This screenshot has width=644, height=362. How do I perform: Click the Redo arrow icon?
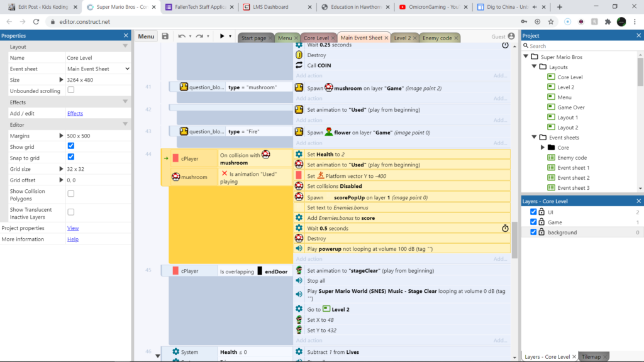point(199,36)
